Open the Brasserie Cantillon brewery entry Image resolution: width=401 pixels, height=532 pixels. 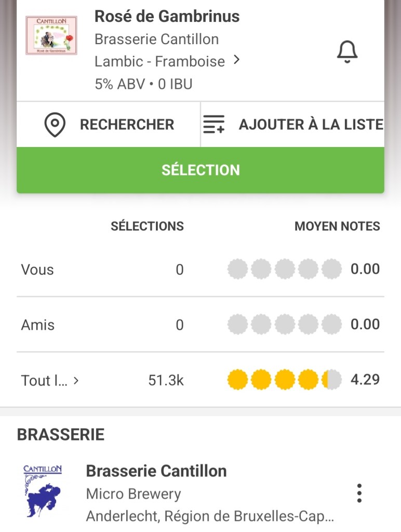click(156, 471)
